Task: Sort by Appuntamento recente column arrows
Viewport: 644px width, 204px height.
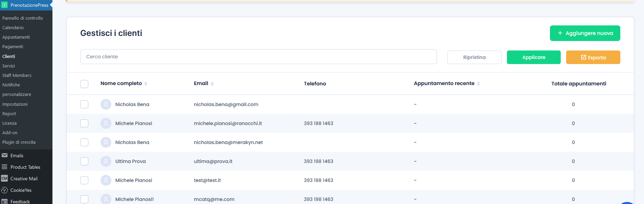Action: (479, 84)
